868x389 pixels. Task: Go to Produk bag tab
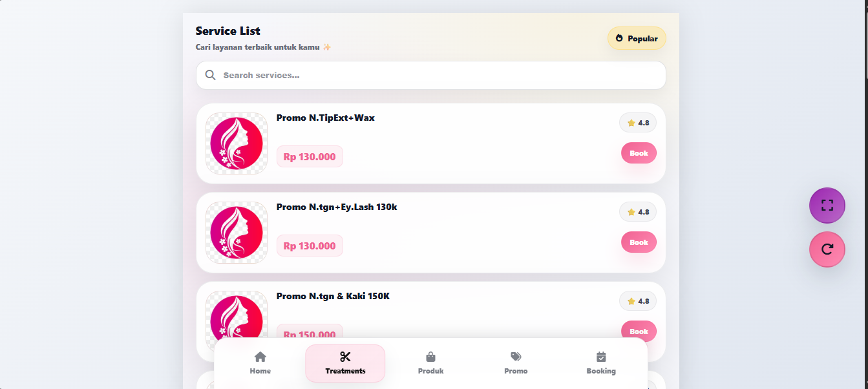(x=430, y=363)
